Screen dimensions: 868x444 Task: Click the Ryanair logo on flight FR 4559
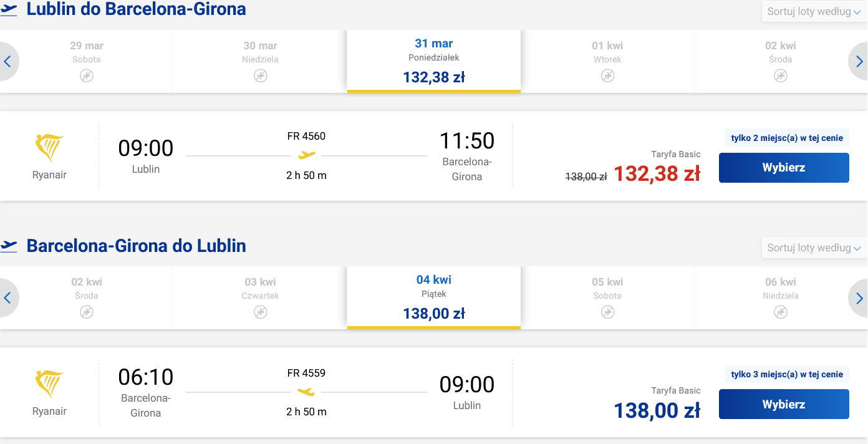click(x=49, y=384)
